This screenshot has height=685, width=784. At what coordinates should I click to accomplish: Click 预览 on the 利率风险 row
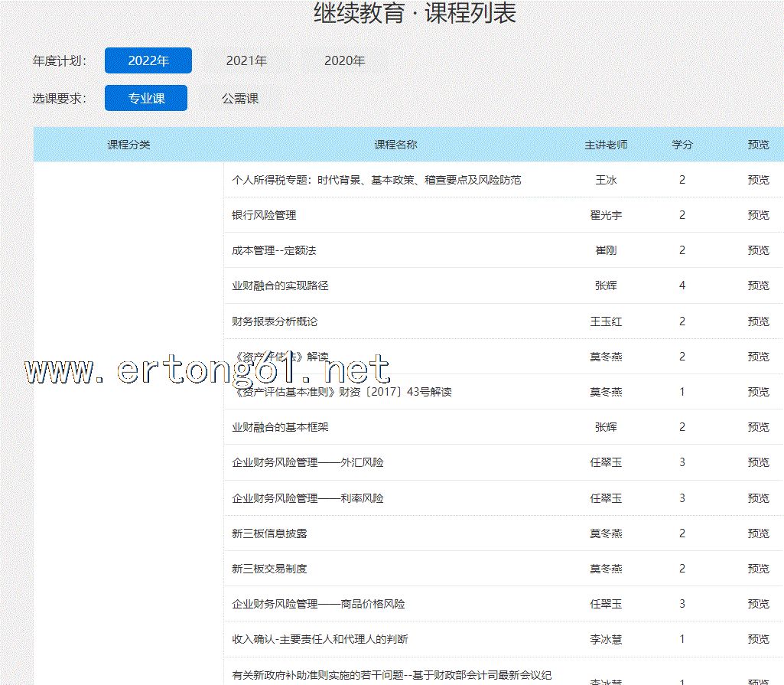point(758,498)
